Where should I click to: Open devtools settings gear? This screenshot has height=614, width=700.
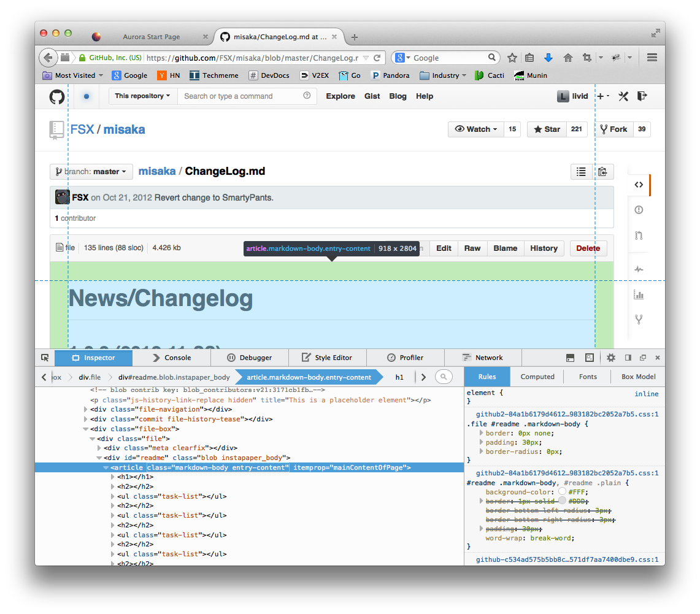click(x=610, y=358)
